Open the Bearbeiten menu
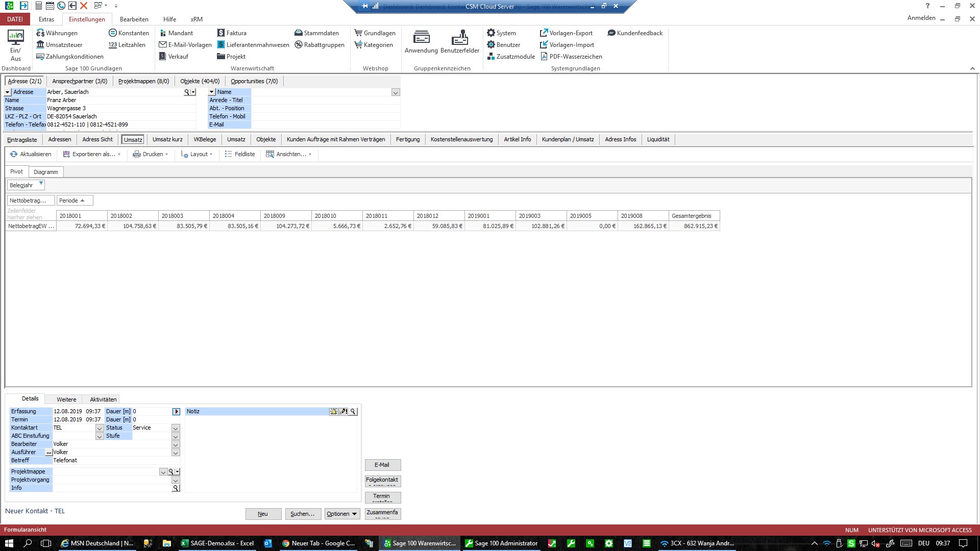The height and width of the screenshot is (551, 980). coord(134,19)
